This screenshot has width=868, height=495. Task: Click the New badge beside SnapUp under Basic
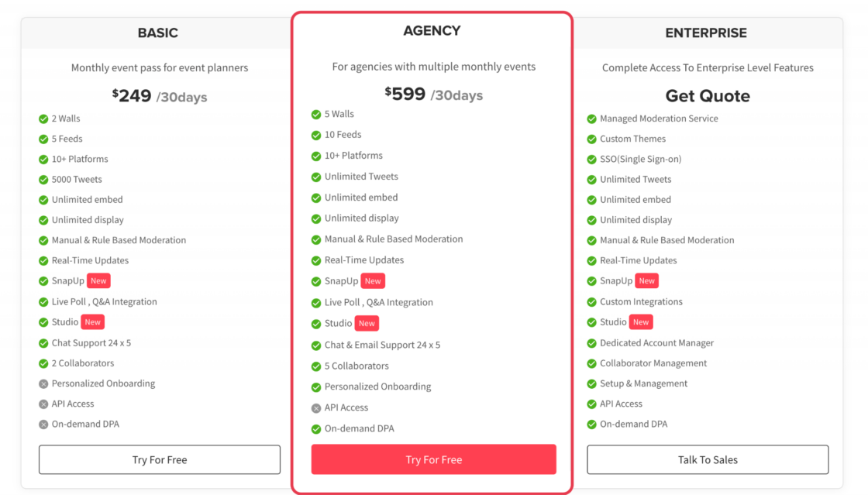pos(98,281)
